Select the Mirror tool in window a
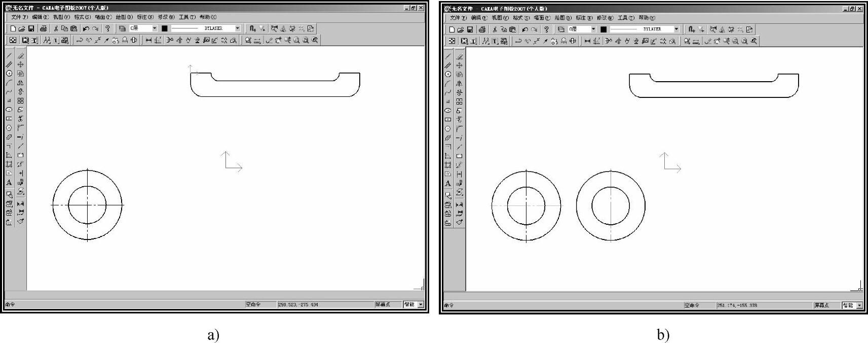 pyautogui.click(x=20, y=83)
